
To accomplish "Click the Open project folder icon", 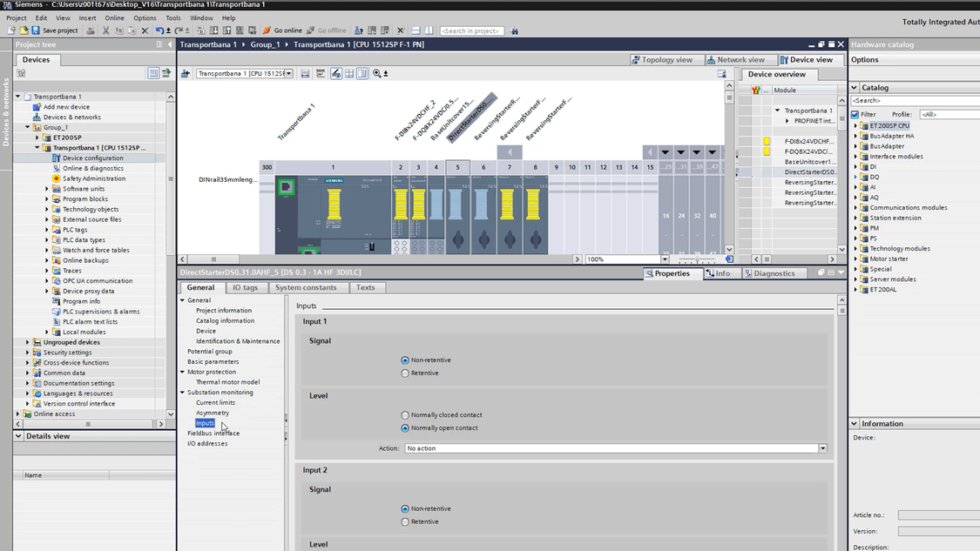I will 24,30.
